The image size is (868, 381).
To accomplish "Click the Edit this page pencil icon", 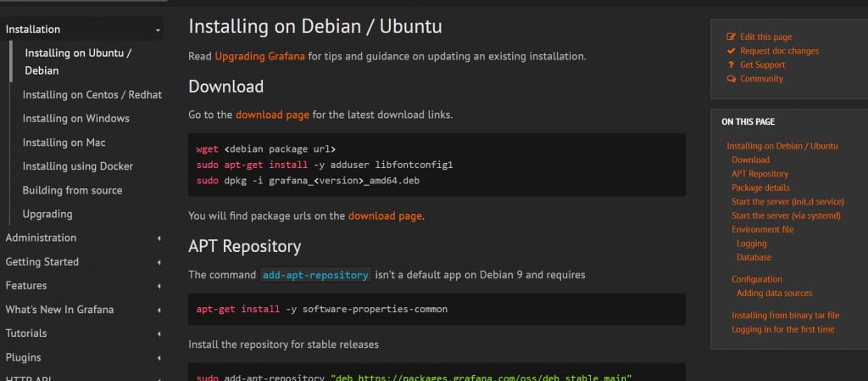I will click(x=732, y=37).
